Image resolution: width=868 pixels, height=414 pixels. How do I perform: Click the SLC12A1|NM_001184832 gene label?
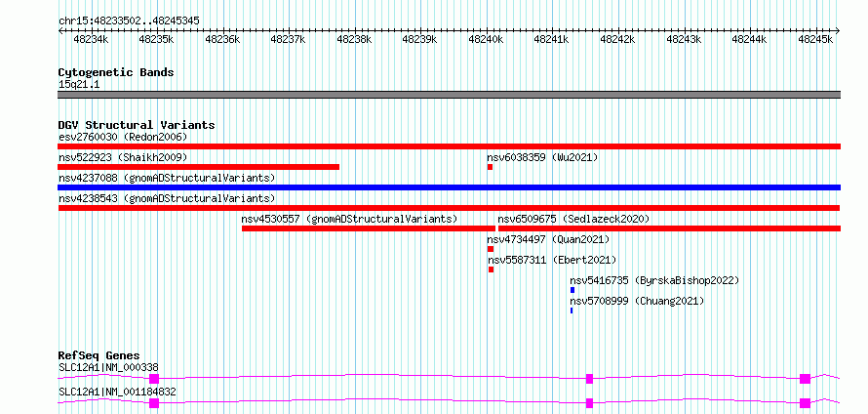(117, 392)
